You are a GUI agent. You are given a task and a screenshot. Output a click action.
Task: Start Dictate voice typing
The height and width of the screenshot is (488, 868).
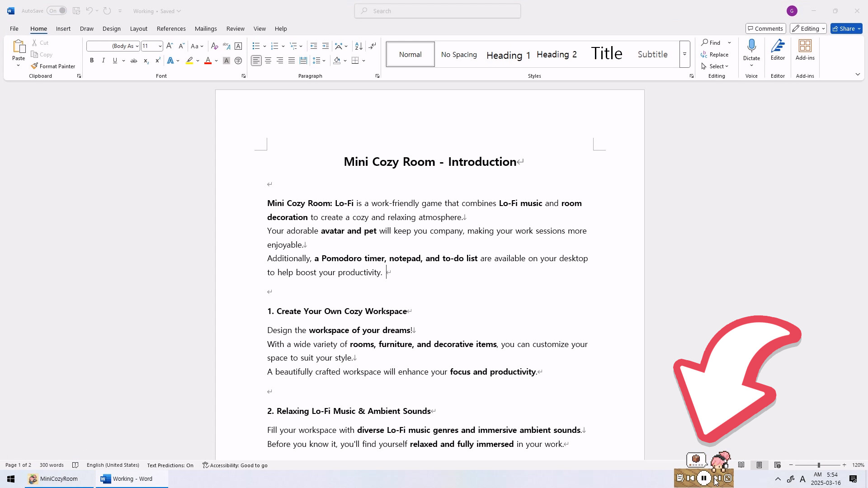pyautogui.click(x=751, y=50)
